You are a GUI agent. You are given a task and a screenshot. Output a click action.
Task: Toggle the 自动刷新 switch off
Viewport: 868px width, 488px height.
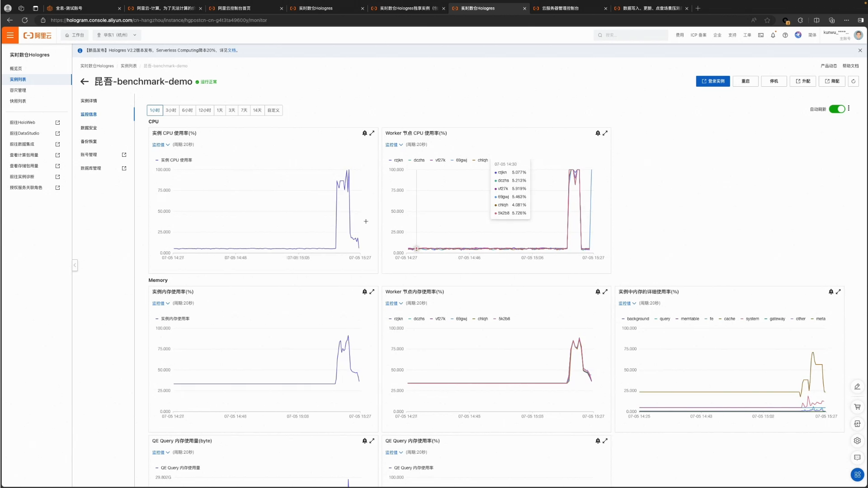[837, 109]
